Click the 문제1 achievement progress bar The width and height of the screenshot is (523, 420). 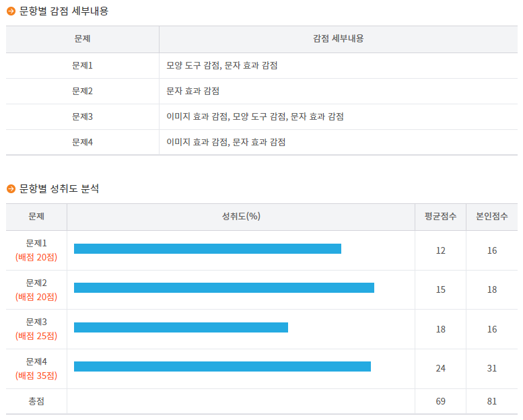click(207, 249)
